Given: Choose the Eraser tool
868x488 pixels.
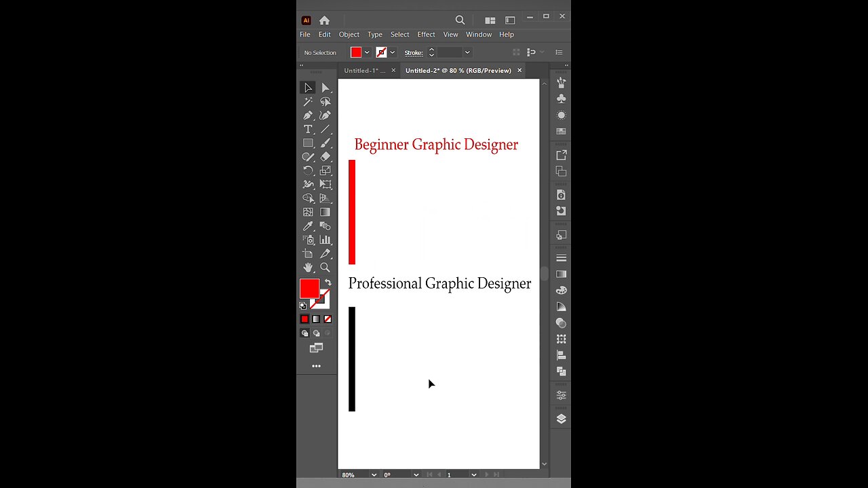Looking at the screenshot, I should (x=325, y=157).
